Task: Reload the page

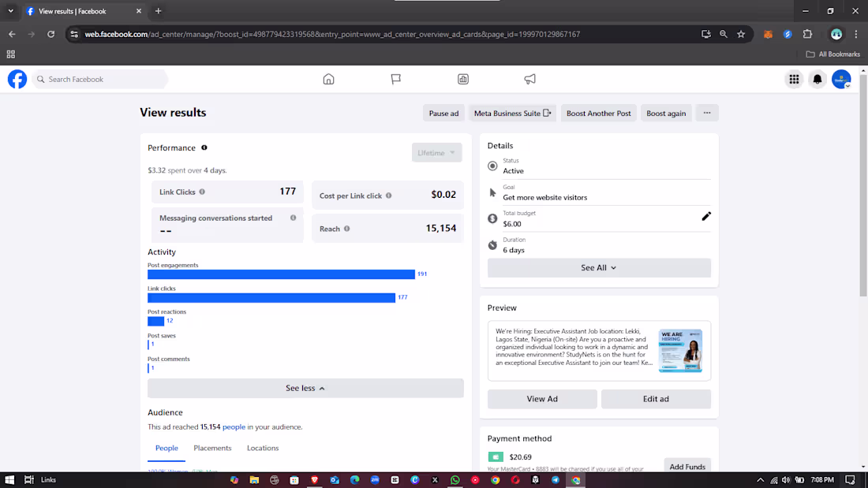Action: click(x=51, y=35)
